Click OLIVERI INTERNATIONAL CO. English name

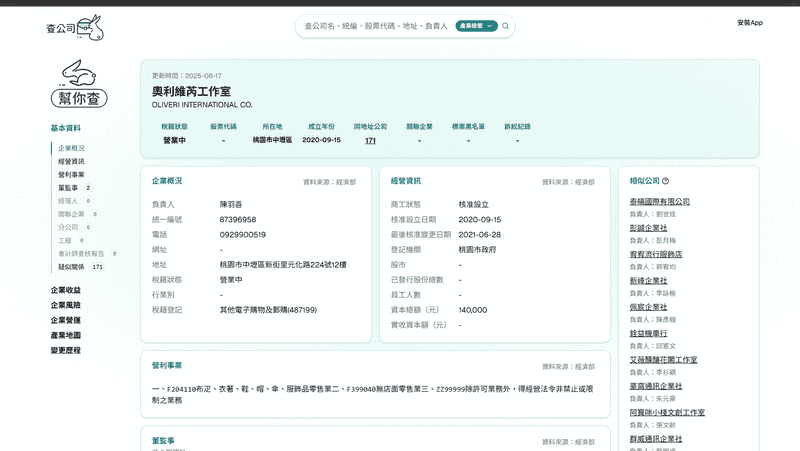(x=202, y=105)
